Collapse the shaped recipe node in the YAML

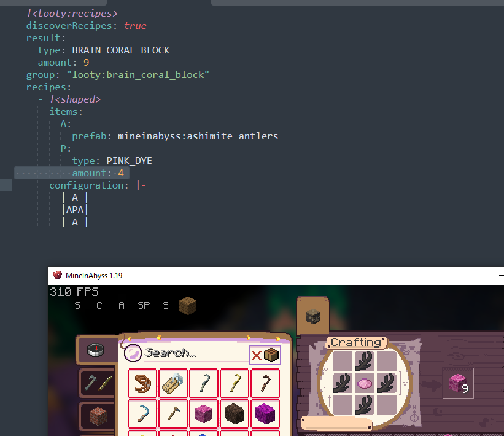point(41,99)
